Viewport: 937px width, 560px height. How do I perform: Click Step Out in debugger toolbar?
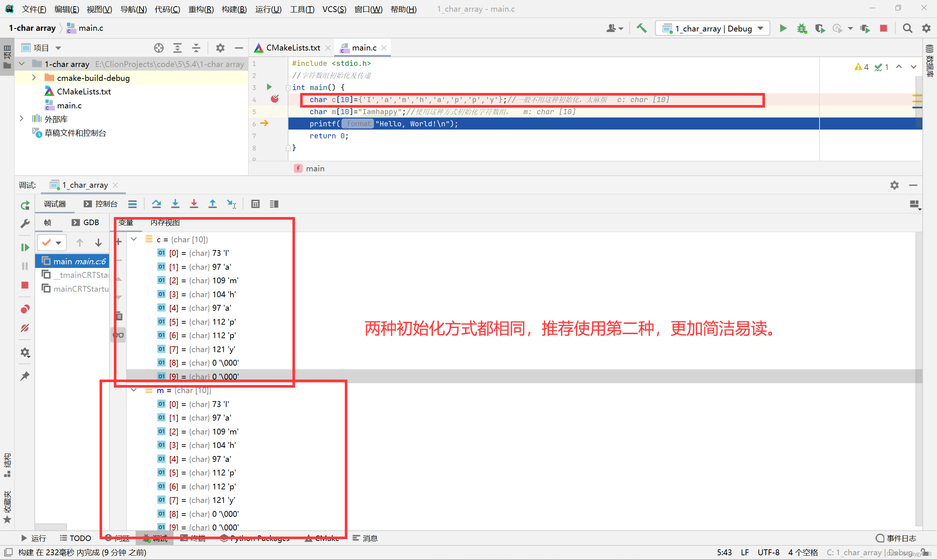click(x=212, y=204)
